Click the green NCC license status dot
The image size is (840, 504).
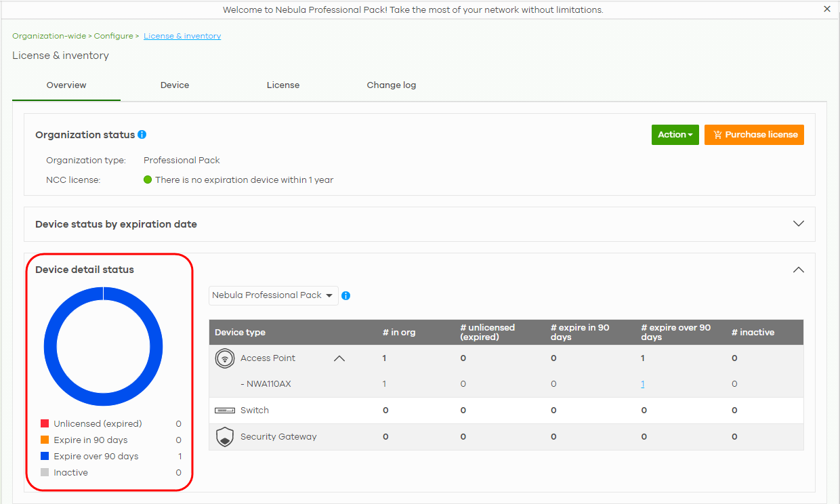click(148, 180)
